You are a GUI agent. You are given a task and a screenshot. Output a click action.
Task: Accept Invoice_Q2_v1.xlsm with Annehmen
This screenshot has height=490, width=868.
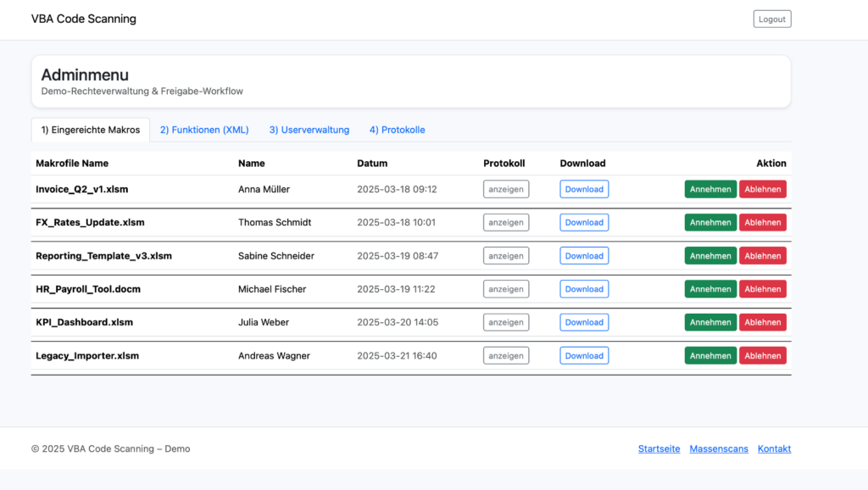(710, 189)
